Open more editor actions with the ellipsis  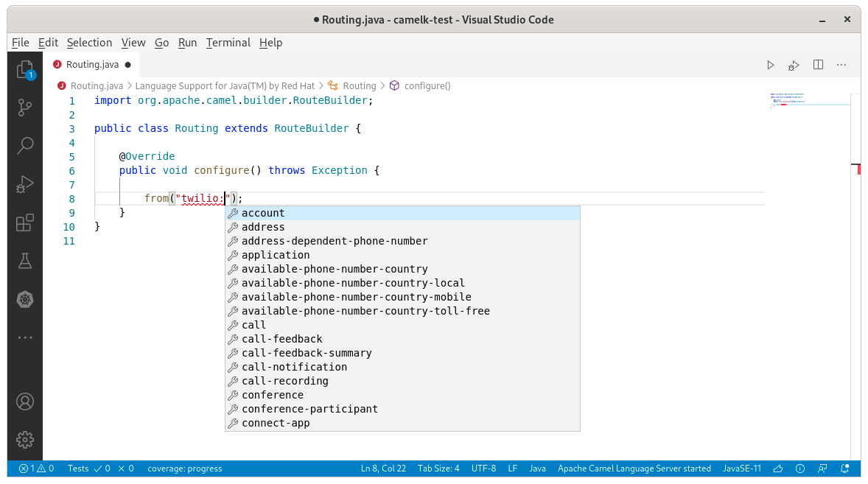tap(841, 65)
